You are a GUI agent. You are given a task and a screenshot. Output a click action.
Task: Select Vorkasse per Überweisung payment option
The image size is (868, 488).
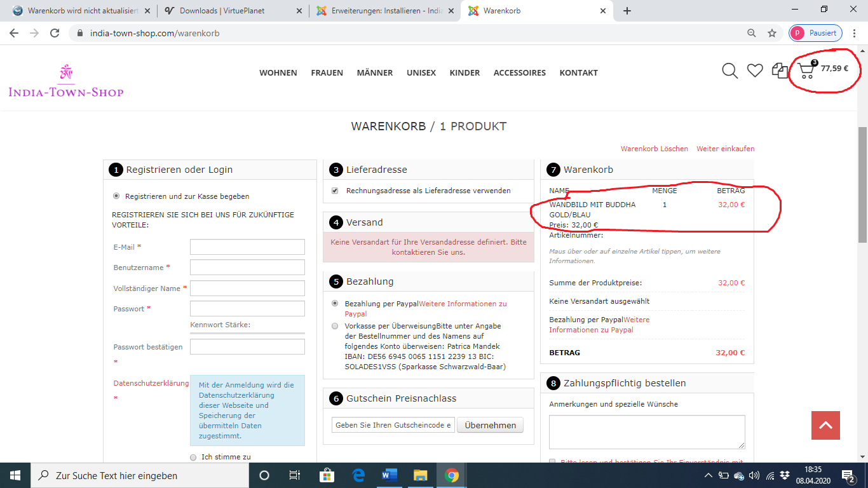pyautogui.click(x=335, y=326)
